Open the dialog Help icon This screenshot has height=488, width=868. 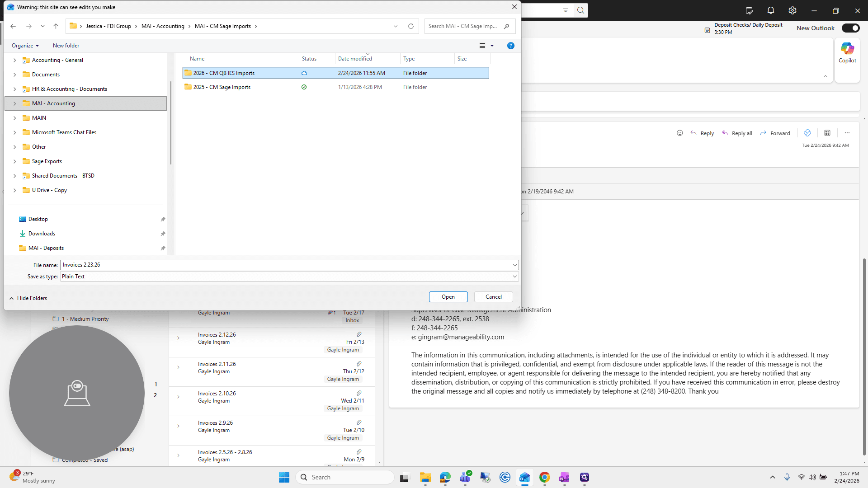coord(511,46)
